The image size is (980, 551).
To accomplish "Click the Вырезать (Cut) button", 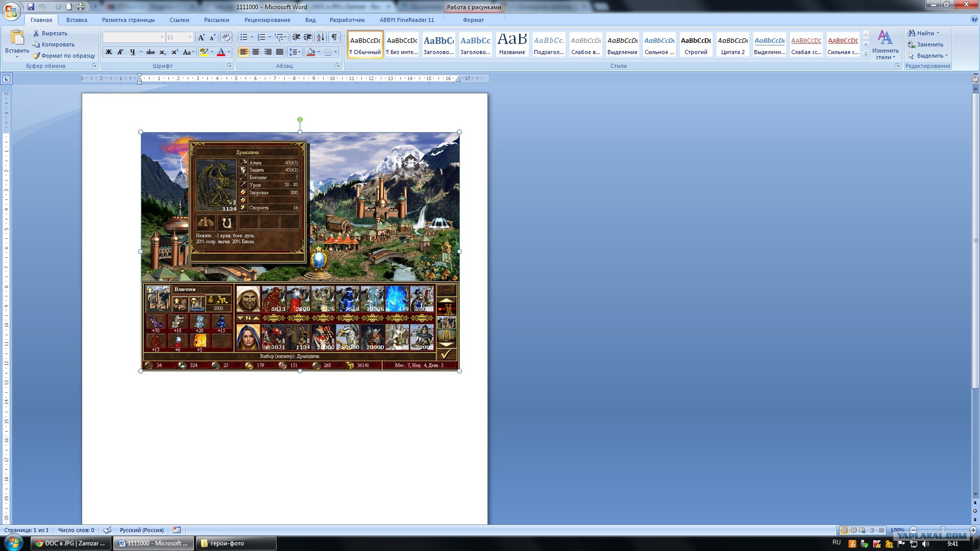I will 50,33.
